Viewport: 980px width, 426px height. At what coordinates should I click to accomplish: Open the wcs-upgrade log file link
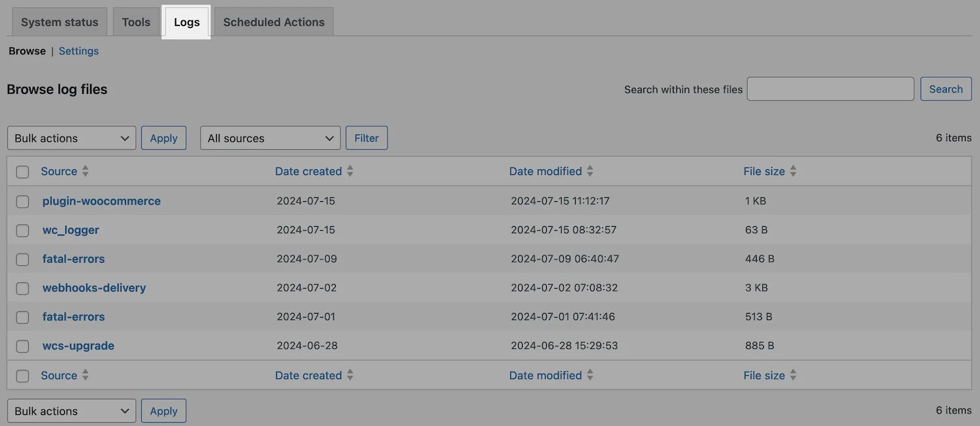pyautogui.click(x=78, y=346)
